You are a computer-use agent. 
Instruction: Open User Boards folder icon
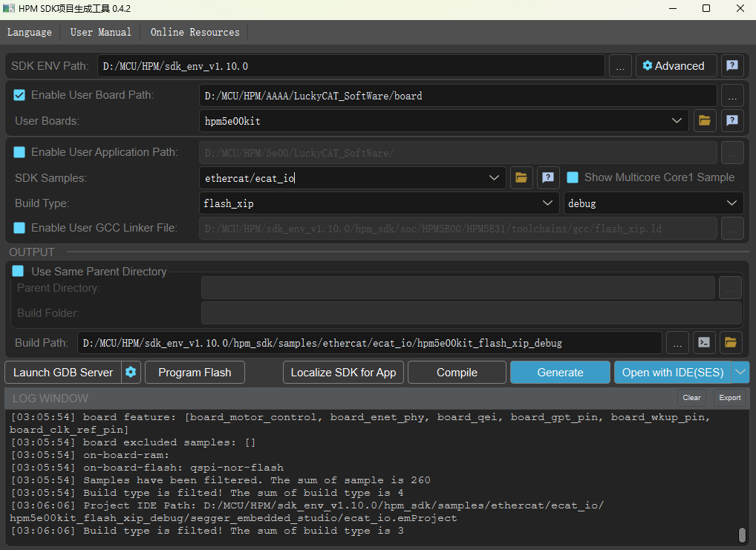point(704,120)
